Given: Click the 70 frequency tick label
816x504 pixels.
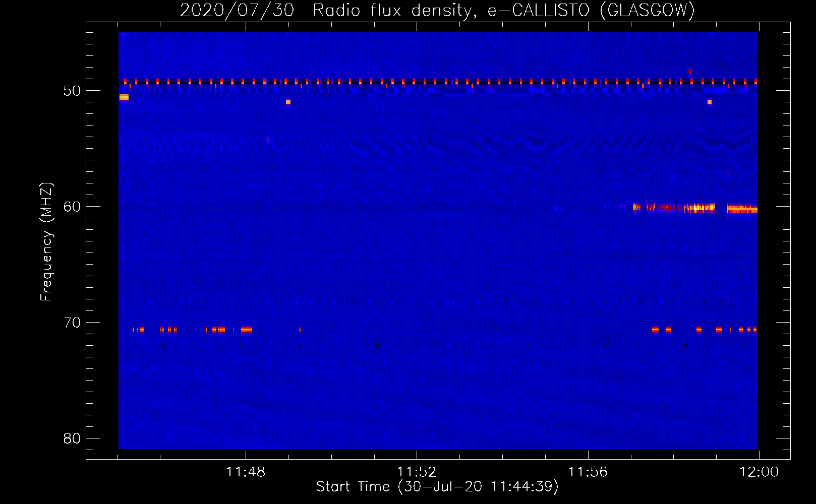Looking at the screenshot, I should point(72,323).
